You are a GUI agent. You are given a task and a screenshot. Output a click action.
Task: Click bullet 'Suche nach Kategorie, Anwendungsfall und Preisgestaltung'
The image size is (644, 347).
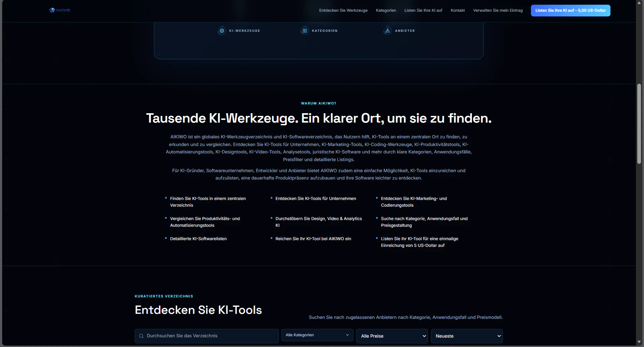tap(424, 222)
